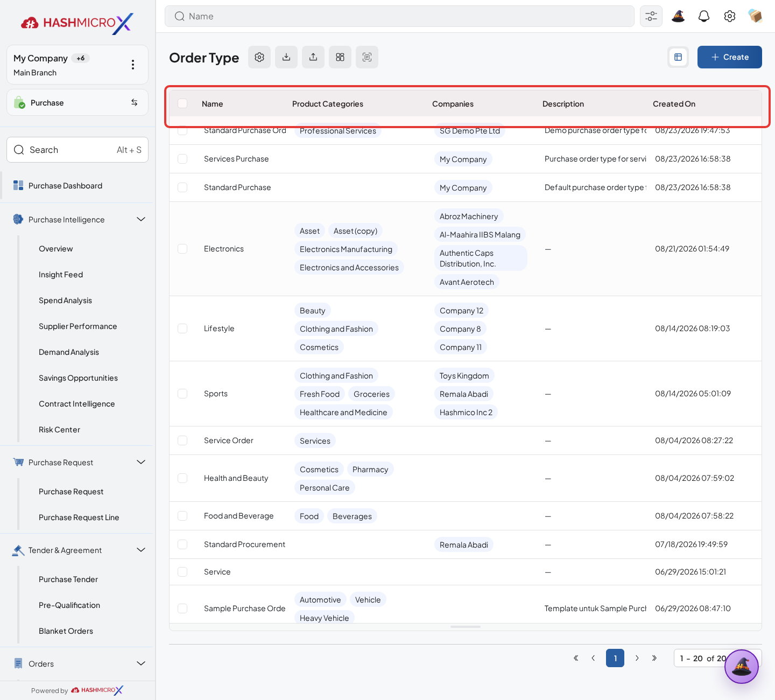
Task: Go to page 1 in pagination
Action: (615, 658)
